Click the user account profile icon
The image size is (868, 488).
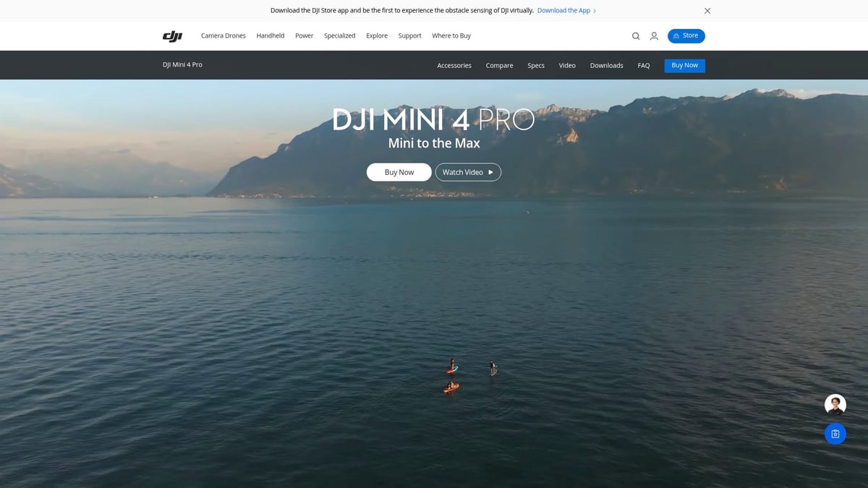654,35
